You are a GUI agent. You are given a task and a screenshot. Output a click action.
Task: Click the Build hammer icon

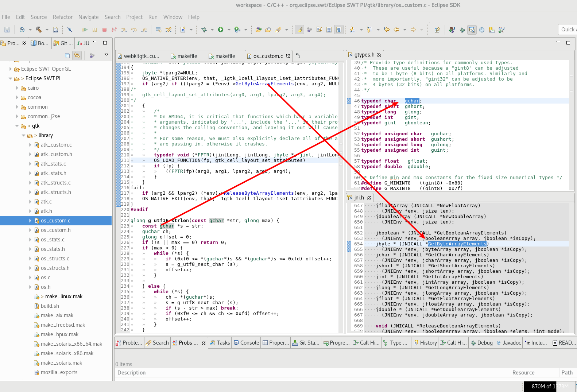(x=38, y=30)
